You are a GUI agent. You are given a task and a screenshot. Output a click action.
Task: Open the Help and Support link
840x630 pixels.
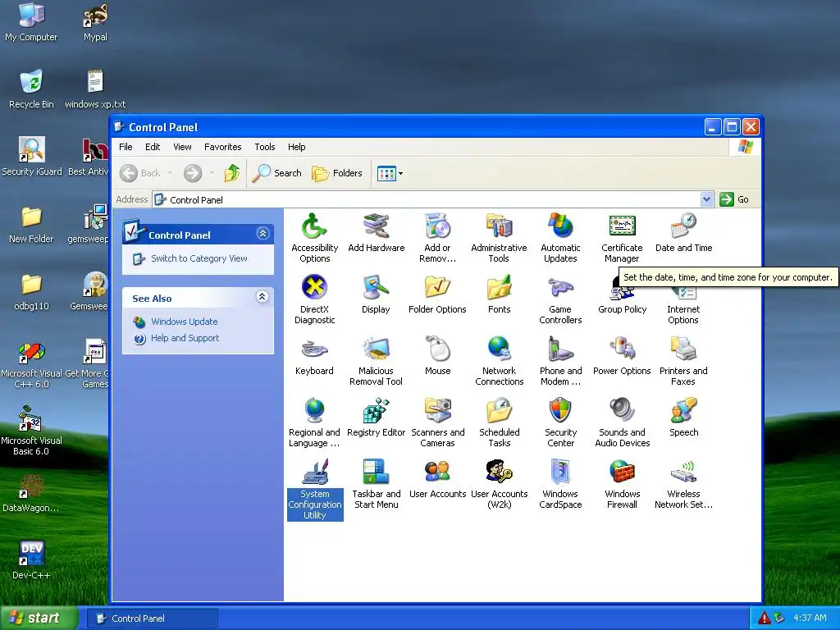[185, 338]
